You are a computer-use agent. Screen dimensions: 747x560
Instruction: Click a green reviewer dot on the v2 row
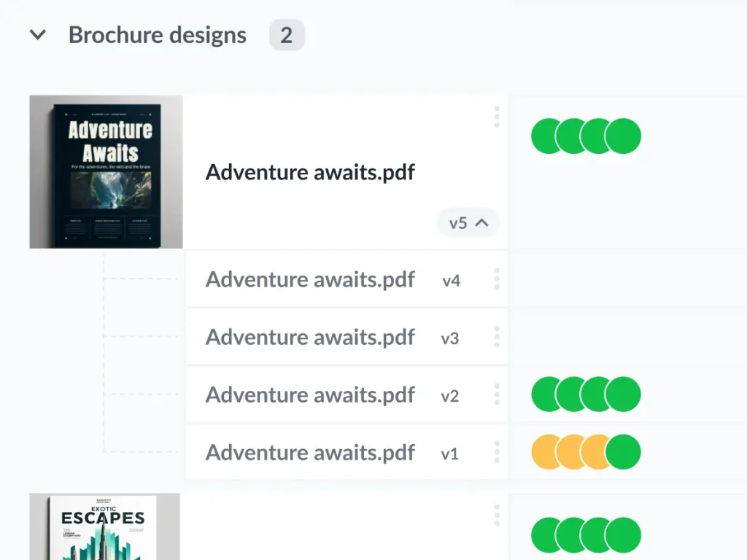546,394
